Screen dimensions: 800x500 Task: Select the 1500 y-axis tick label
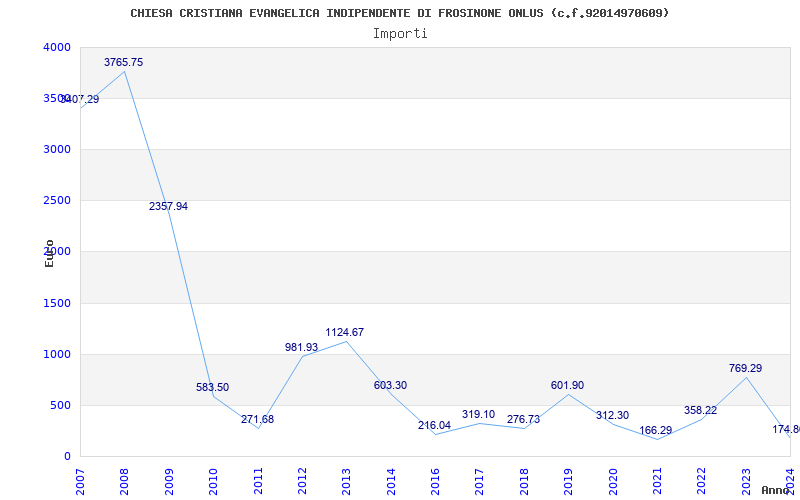tap(57, 303)
